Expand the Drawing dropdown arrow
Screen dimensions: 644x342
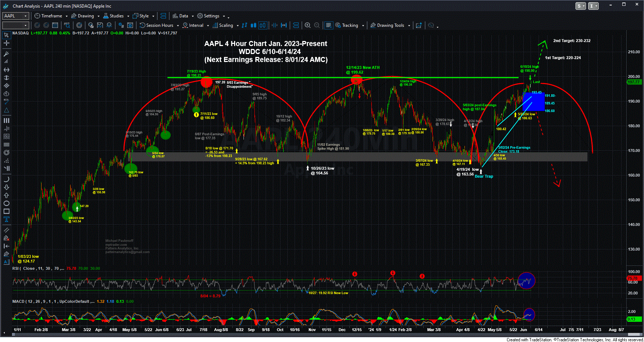pyautogui.click(x=98, y=16)
